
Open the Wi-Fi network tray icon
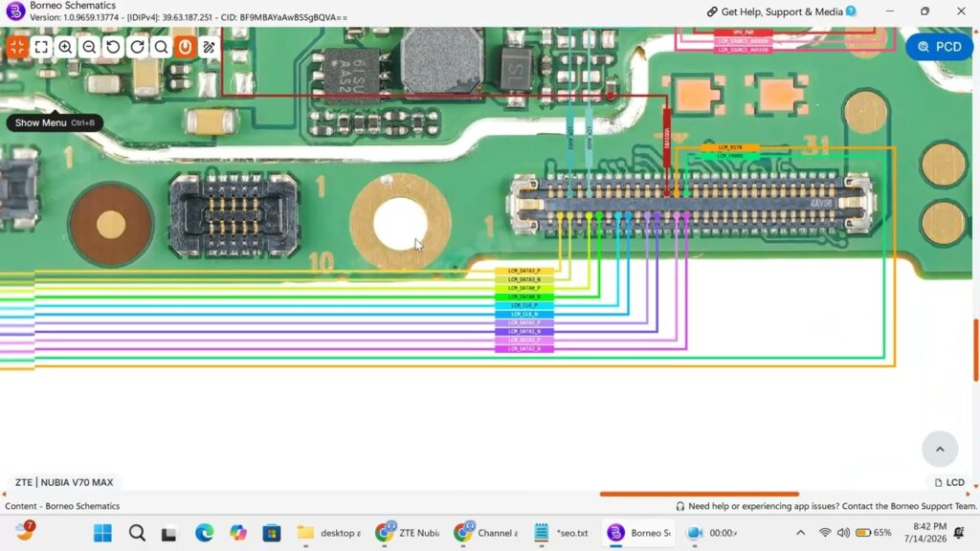(x=825, y=533)
